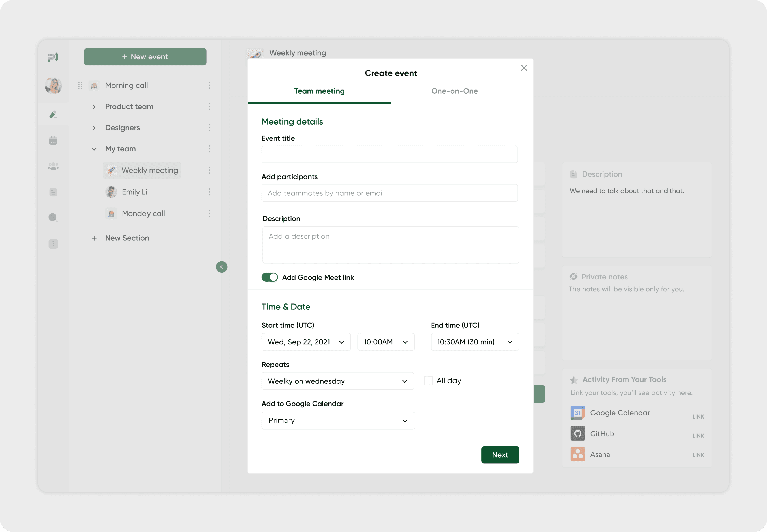Open the team people icon in sidebar
The width and height of the screenshot is (767, 532).
pyautogui.click(x=53, y=166)
